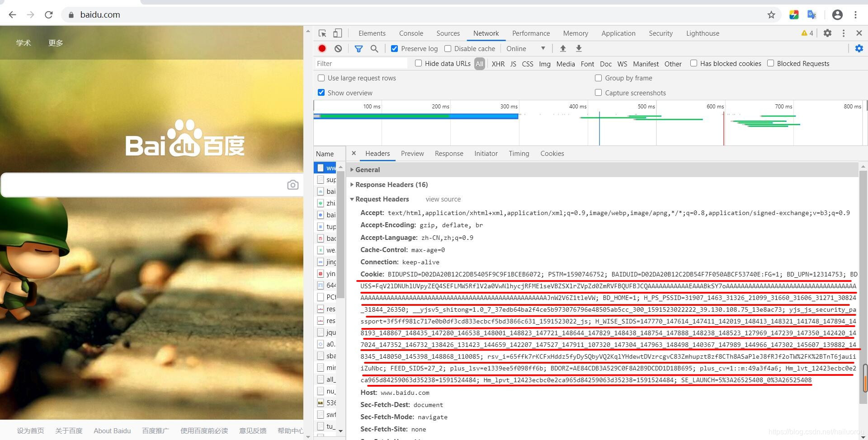
Task: Click the 学术 link on Baidu
Action: pyautogui.click(x=24, y=43)
